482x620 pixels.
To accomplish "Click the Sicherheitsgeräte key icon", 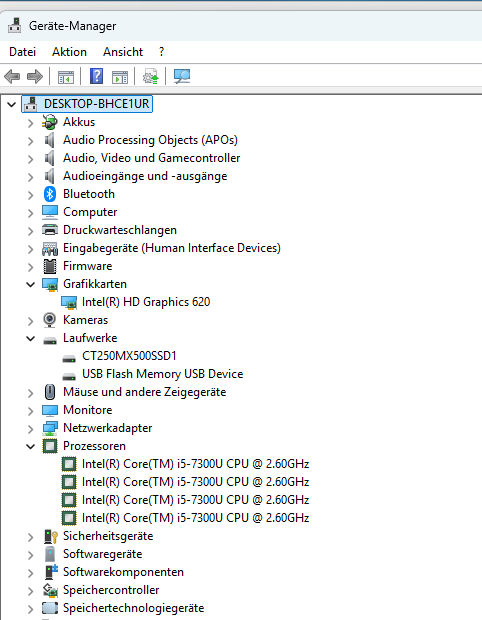I will click(51, 536).
